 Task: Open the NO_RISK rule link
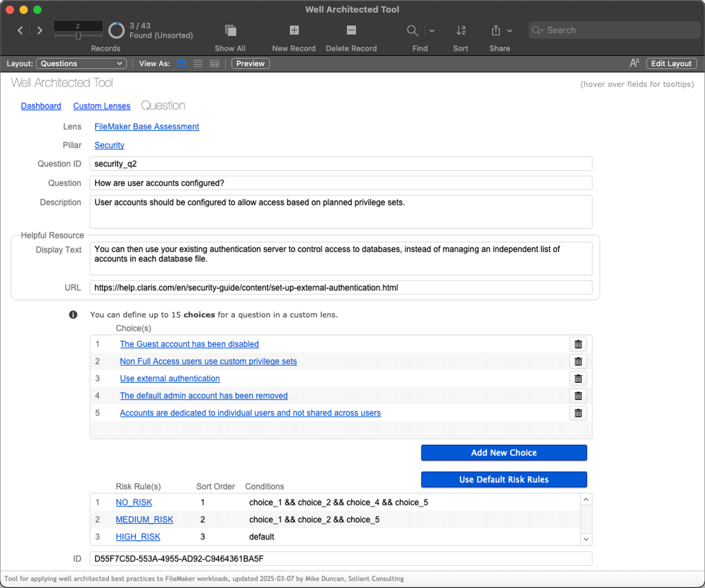(x=134, y=503)
